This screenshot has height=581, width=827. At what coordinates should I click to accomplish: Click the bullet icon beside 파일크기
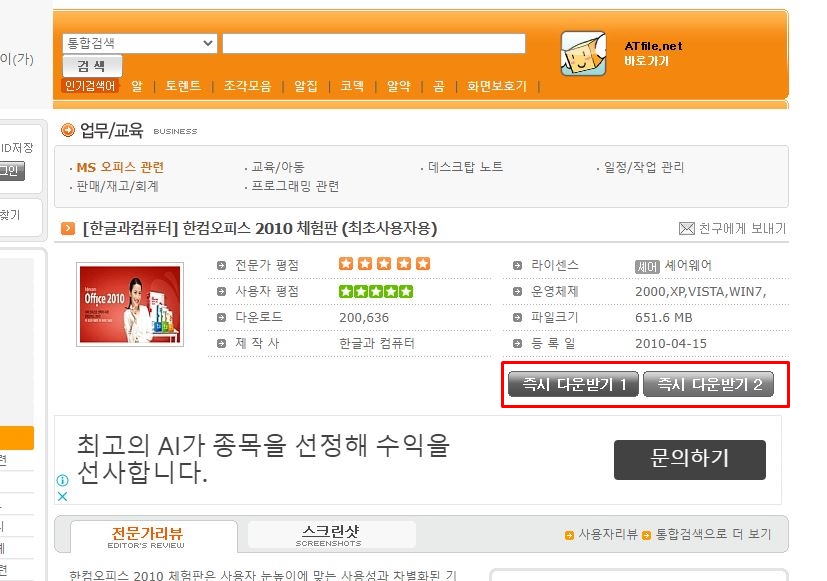coord(517,318)
